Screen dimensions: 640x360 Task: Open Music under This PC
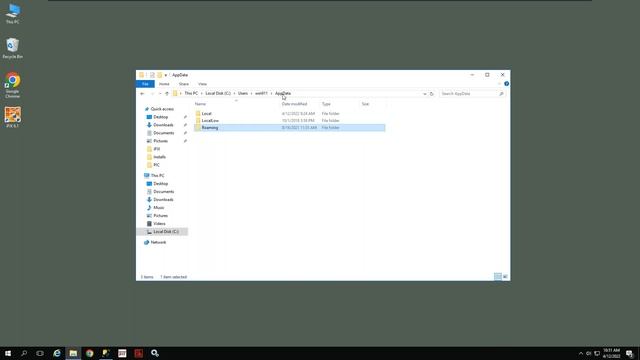[x=159, y=208]
